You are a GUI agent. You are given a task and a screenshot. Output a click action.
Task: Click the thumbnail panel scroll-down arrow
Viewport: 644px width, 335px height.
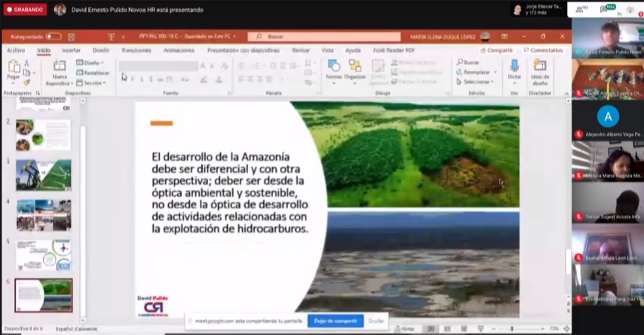[x=82, y=320]
